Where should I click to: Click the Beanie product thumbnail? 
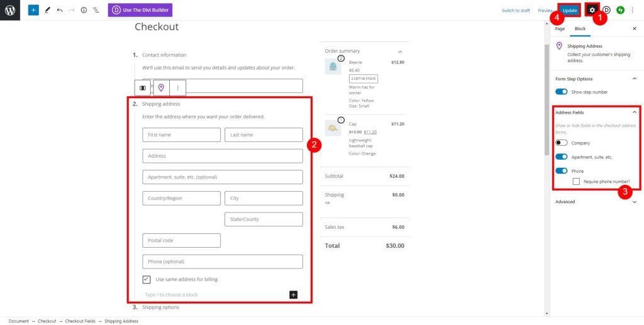tap(333, 67)
